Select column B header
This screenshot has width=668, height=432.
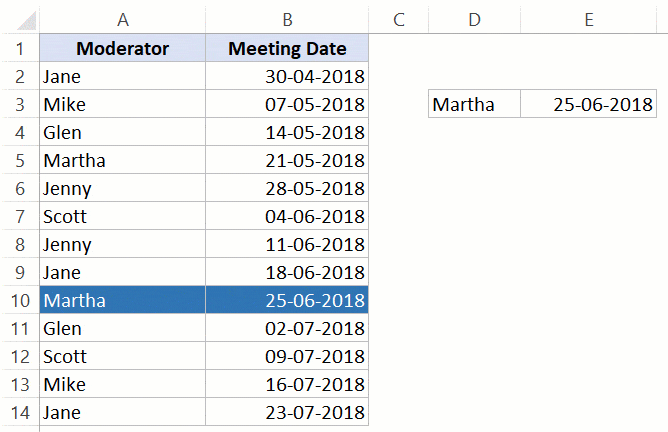pyautogui.click(x=287, y=20)
